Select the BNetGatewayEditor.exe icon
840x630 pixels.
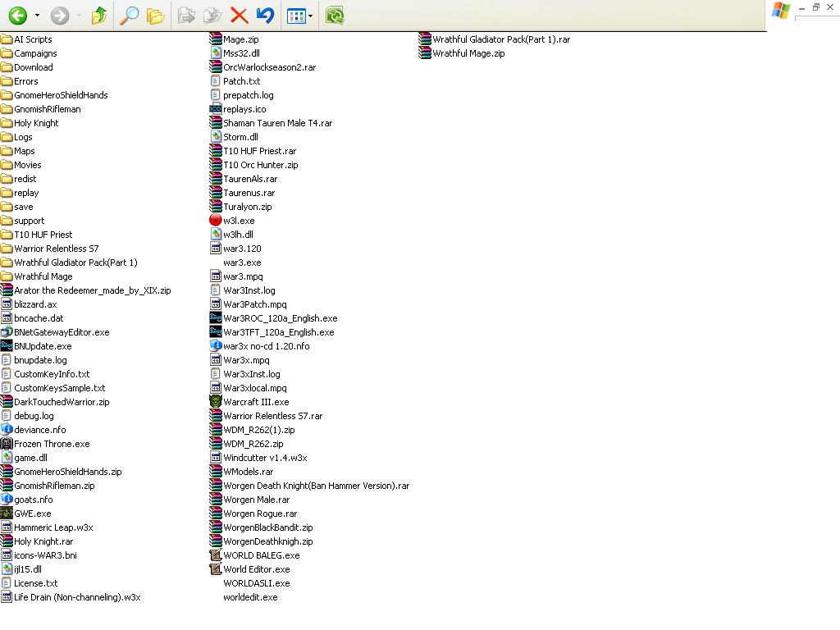(x=7, y=331)
